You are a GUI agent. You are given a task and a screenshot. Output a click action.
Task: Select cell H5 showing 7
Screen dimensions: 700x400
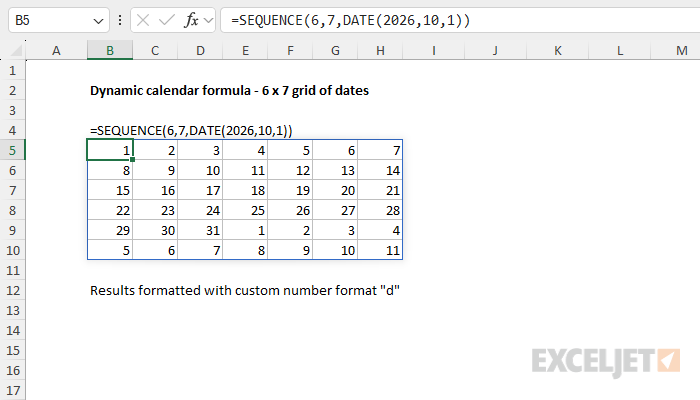pos(380,150)
